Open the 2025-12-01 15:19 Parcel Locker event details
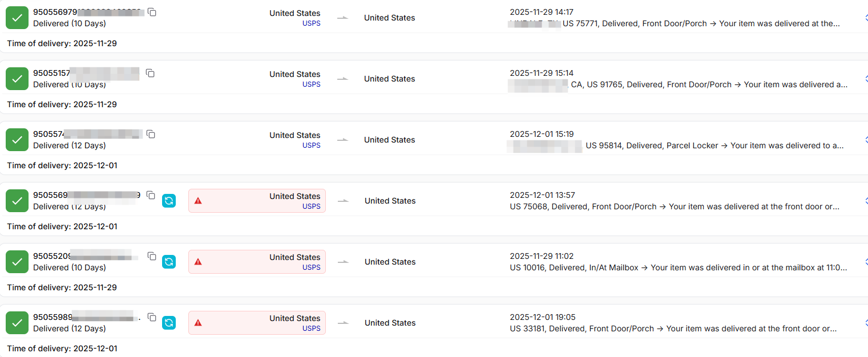Screen dimensions: 868x357 click(x=676, y=145)
